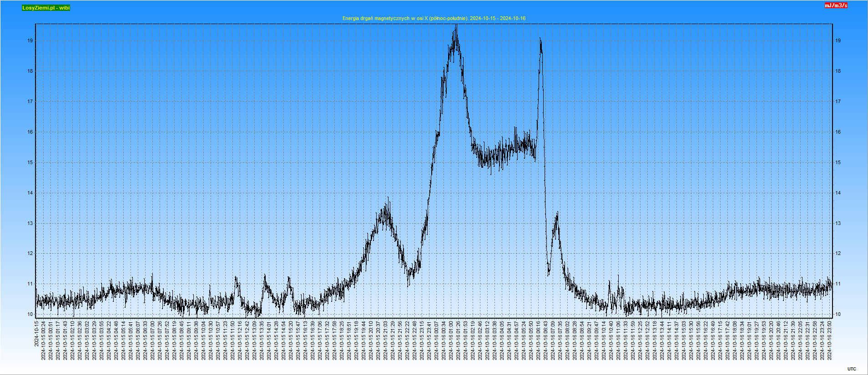Viewport: 868px width, 375px height.
Task: Click the x-axis label 2024-10-15 12:16
Action: (240, 341)
